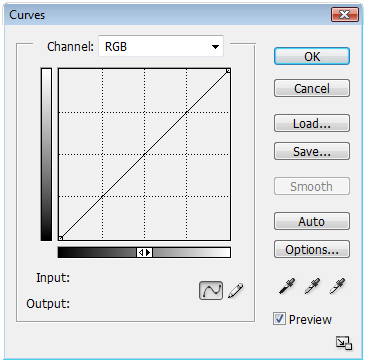The width and height of the screenshot is (365, 362).
Task: Click the curve midpoint on the diagonal
Action: tap(144, 154)
